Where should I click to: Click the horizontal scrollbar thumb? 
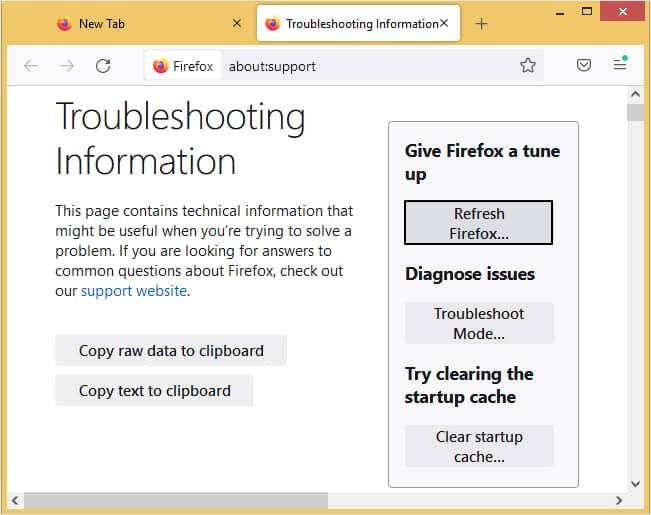[x=176, y=500]
